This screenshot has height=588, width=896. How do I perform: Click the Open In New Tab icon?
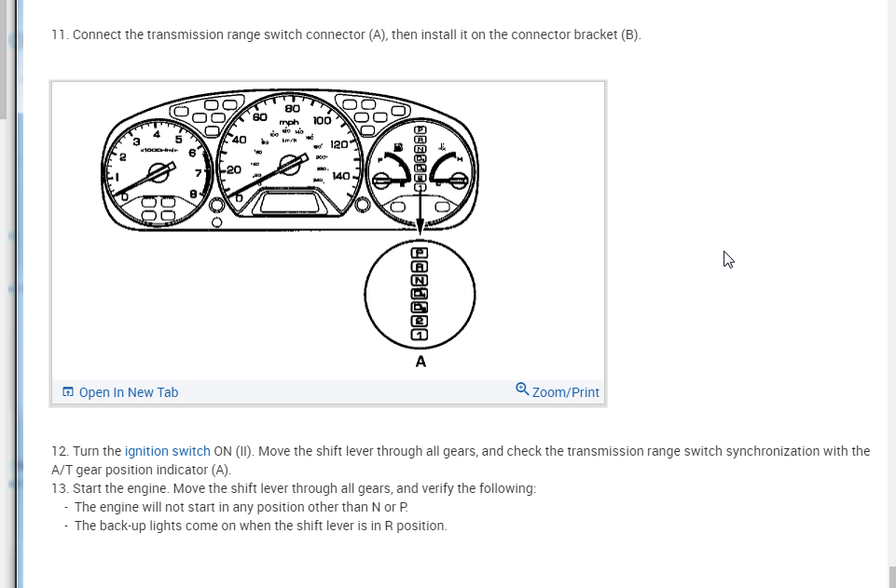(67, 392)
